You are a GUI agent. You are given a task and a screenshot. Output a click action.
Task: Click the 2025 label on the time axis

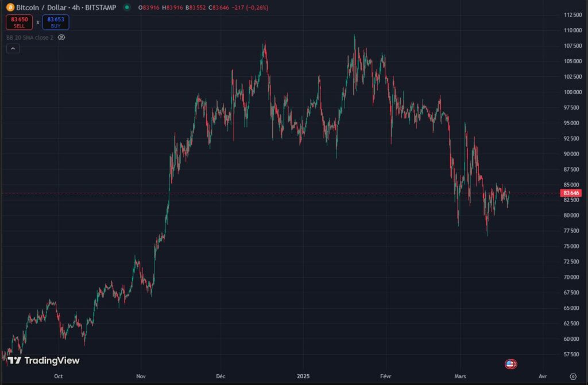pos(303,376)
